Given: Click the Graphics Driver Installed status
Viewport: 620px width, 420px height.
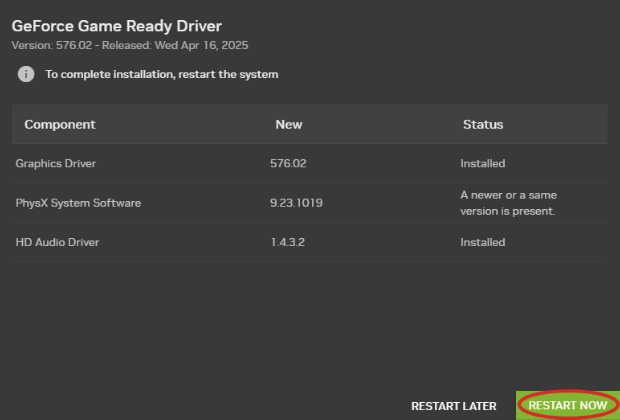Looking at the screenshot, I should coord(482,163).
